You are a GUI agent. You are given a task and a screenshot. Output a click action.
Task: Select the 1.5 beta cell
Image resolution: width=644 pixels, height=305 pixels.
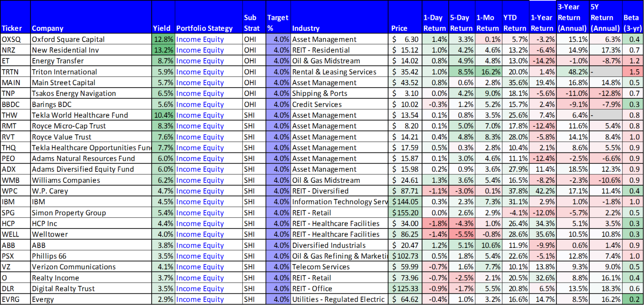pos(633,72)
